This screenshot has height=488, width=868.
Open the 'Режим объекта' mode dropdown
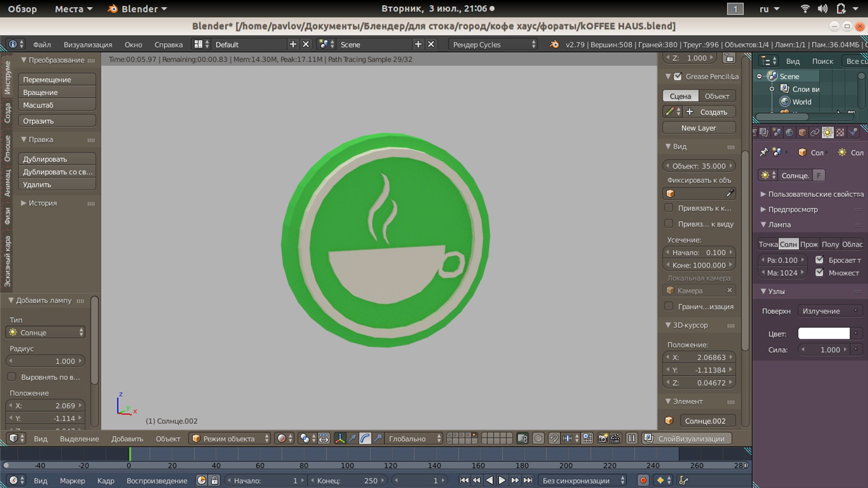[x=230, y=438]
